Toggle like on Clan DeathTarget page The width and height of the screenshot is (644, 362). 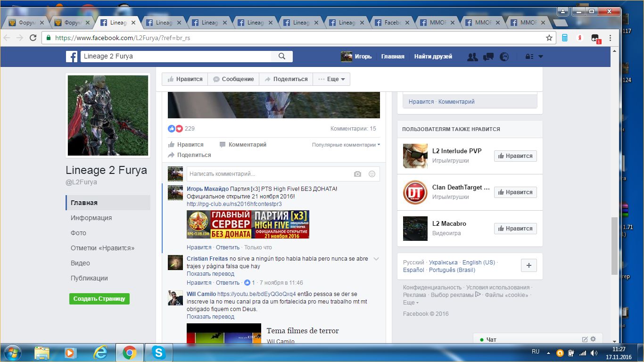click(x=515, y=192)
